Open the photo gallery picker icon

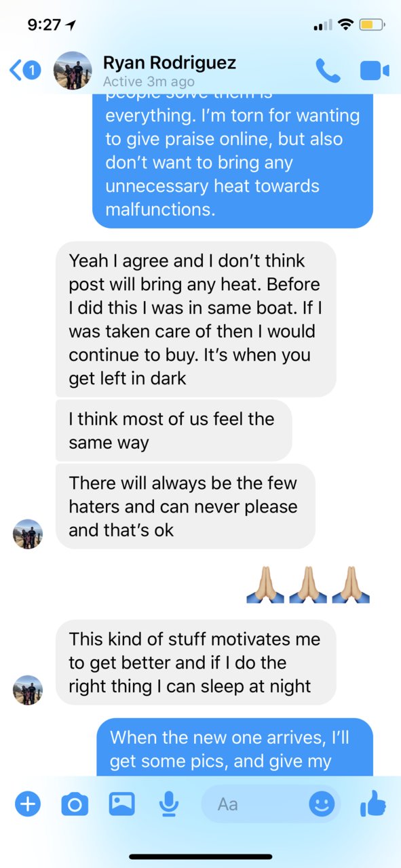click(122, 804)
